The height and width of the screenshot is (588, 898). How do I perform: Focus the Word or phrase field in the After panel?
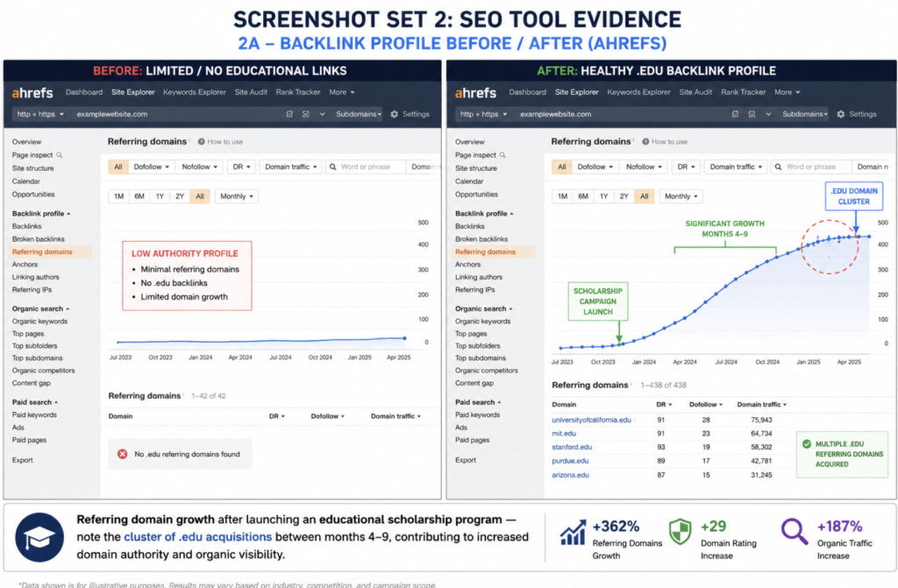[x=810, y=166]
